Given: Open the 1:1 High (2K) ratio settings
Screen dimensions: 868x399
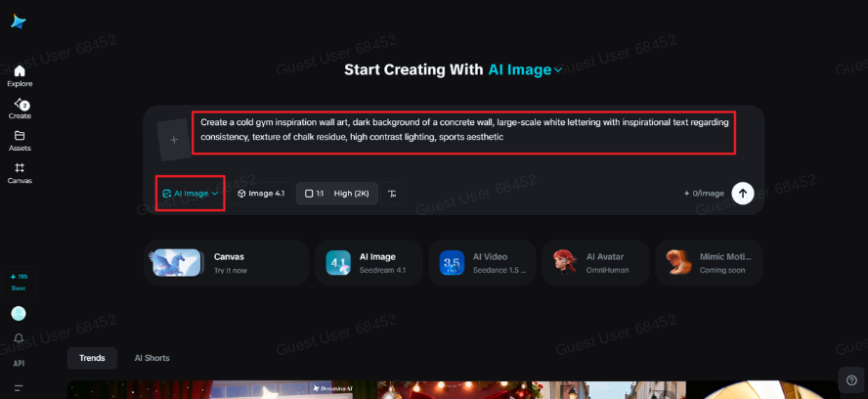Looking at the screenshot, I should [335, 194].
